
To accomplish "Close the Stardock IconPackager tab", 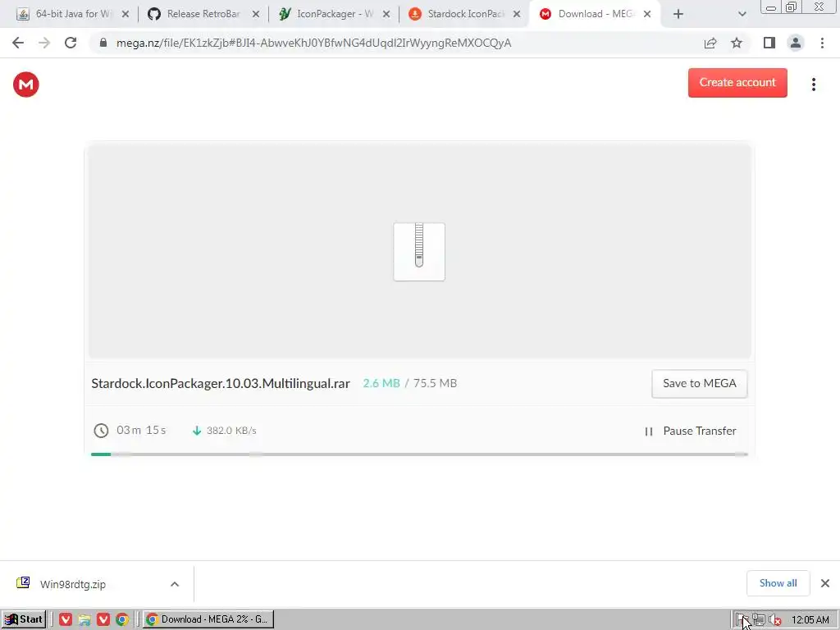I will coord(517,15).
